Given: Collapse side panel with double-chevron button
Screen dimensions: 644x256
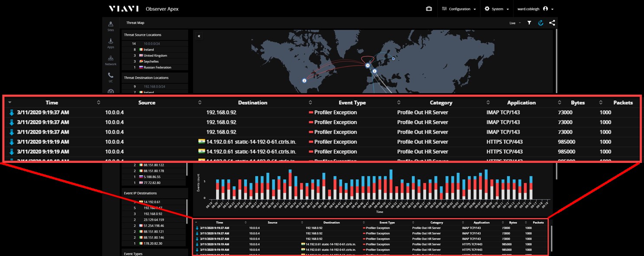Looking at the screenshot, I should 199,36.
